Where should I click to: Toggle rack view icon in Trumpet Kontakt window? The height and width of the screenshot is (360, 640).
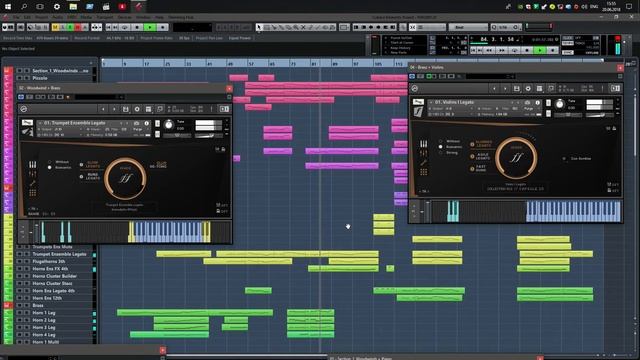click(149, 109)
